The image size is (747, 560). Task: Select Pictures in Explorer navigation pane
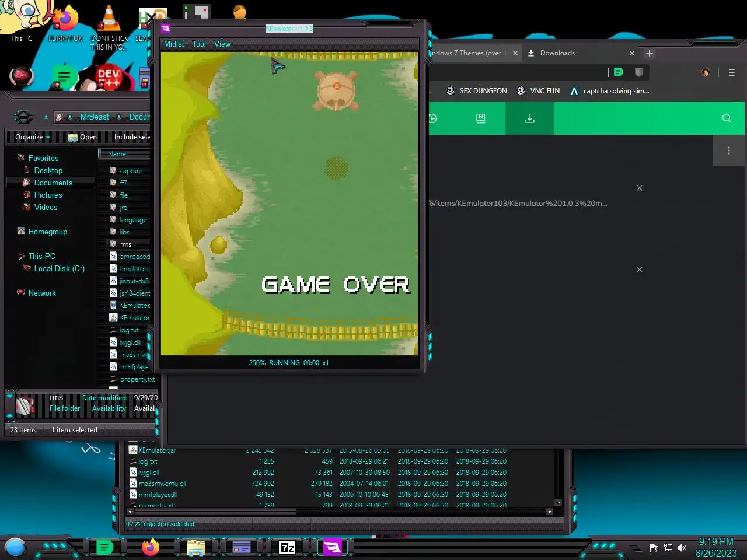tap(48, 195)
